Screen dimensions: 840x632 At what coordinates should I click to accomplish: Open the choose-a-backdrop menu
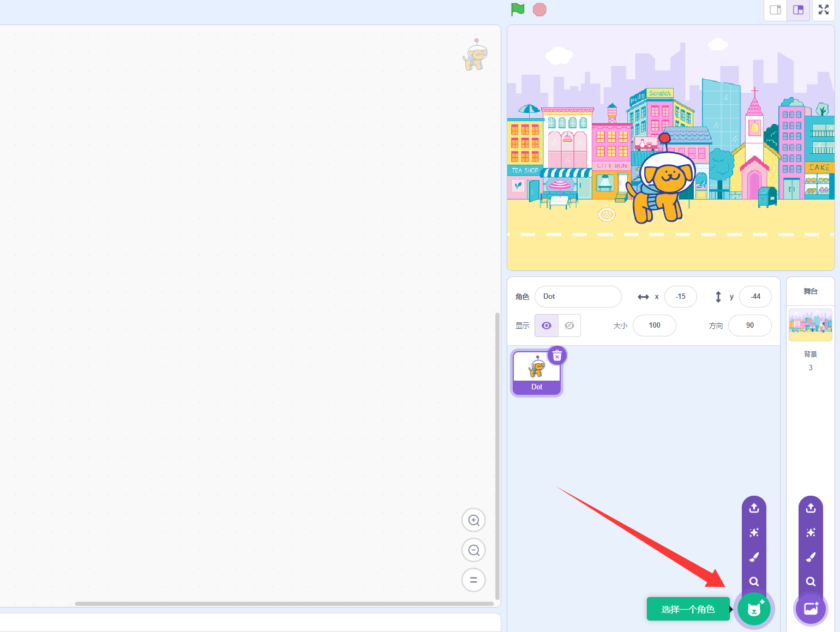pyautogui.click(x=811, y=609)
